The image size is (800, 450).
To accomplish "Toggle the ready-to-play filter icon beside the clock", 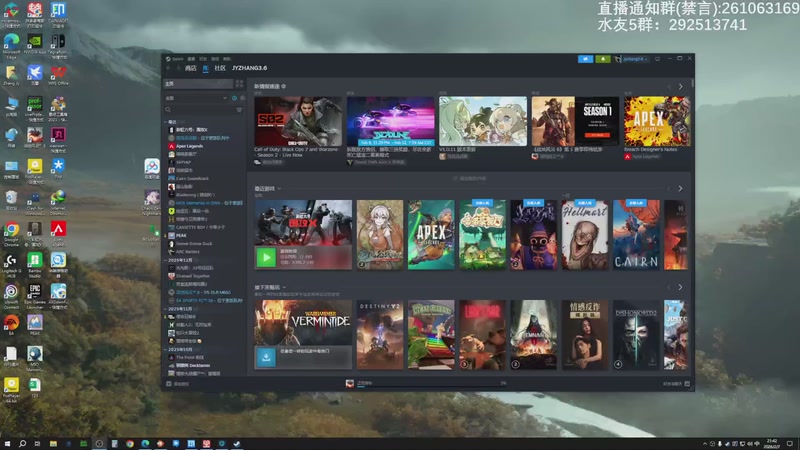I will coord(242,98).
